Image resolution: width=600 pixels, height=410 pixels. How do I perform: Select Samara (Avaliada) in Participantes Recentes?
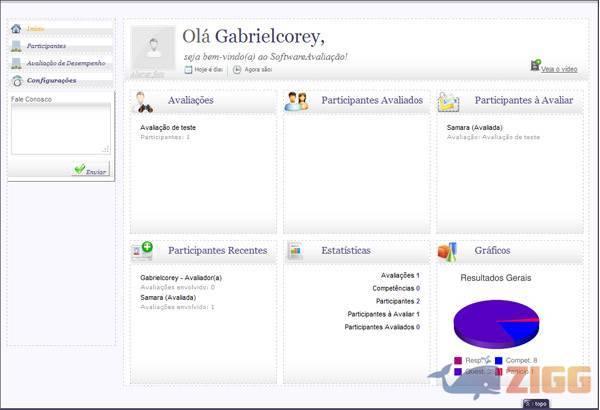pos(168,297)
